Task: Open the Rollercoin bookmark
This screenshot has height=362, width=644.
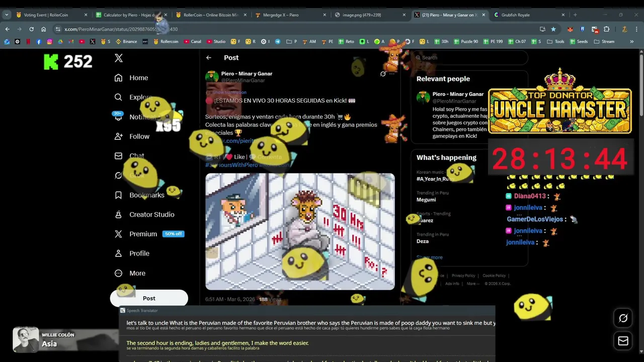Action: (x=166, y=42)
